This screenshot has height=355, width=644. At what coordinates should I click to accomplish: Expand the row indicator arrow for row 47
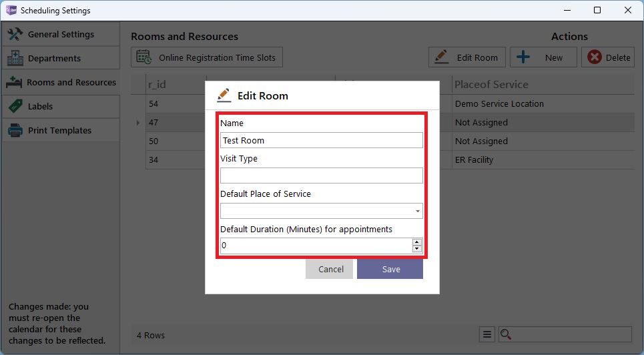pyautogui.click(x=137, y=123)
